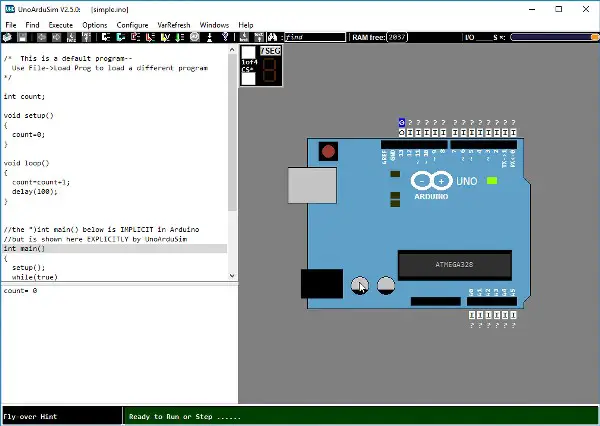Open the Configure menu
600x426 pixels.
click(x=132, y=25)
